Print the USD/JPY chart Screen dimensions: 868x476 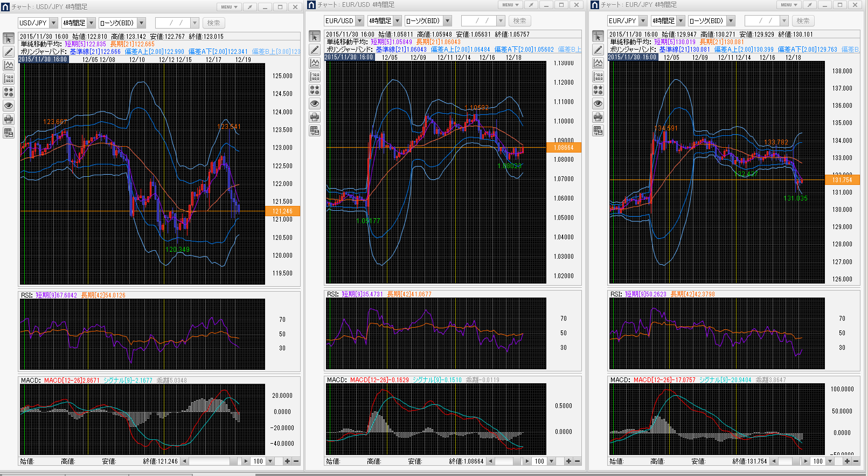coord(9,119)
